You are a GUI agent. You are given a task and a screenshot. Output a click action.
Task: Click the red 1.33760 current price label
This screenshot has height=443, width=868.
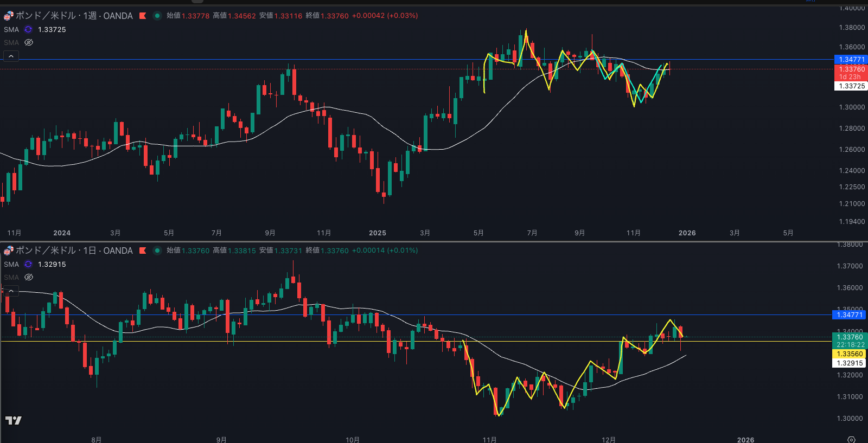coord(851,69)
